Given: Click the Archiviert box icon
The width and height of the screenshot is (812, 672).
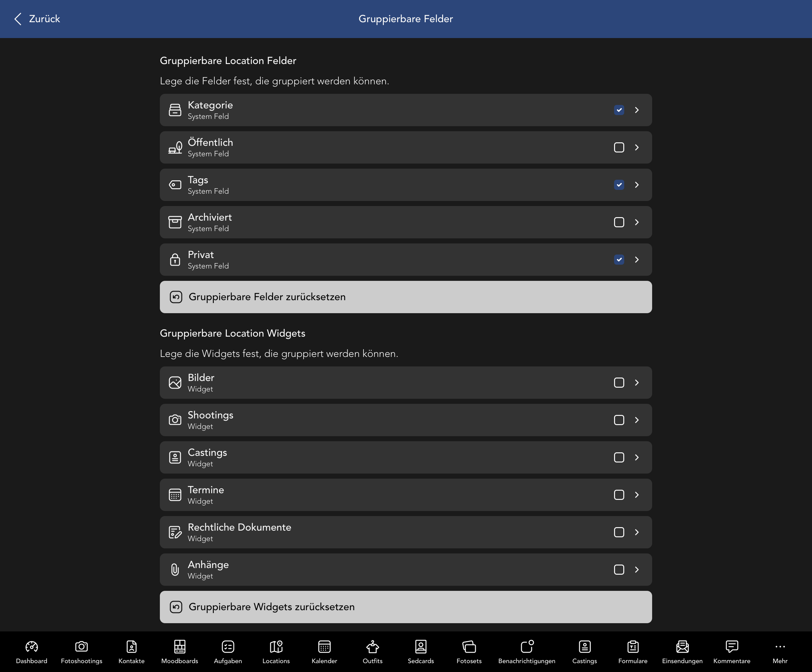Looking at the screenshot, I should (175, 222).
